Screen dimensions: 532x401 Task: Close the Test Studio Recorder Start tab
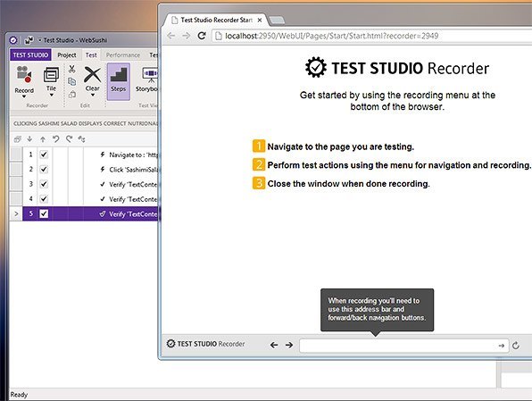coord(260,20)
